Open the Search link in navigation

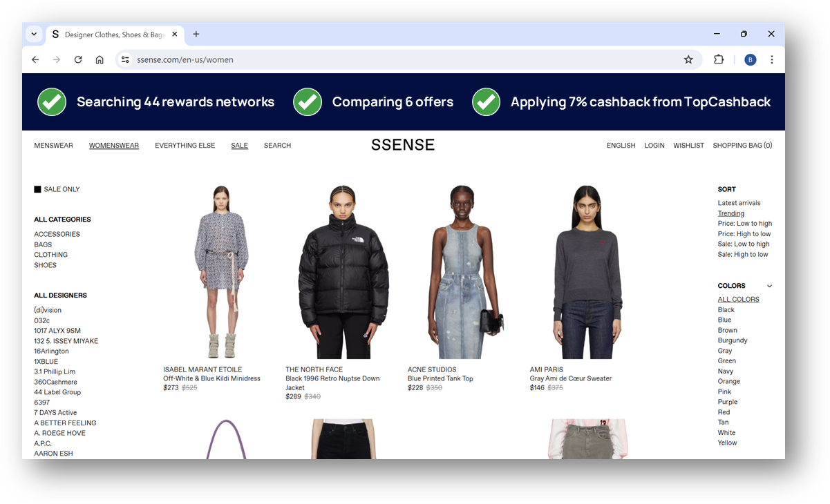click(x=277, y=146)
